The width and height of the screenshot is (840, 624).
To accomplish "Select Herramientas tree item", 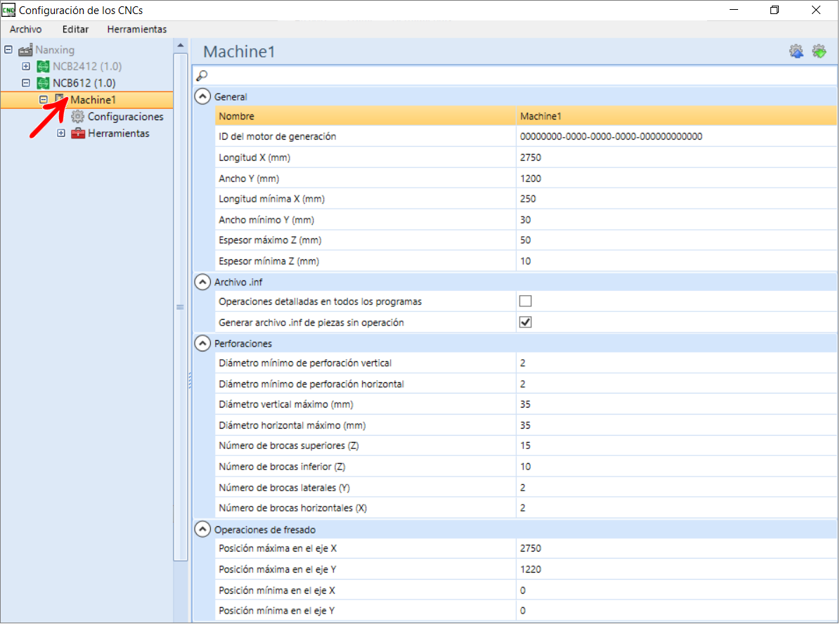I will (118, 133).
